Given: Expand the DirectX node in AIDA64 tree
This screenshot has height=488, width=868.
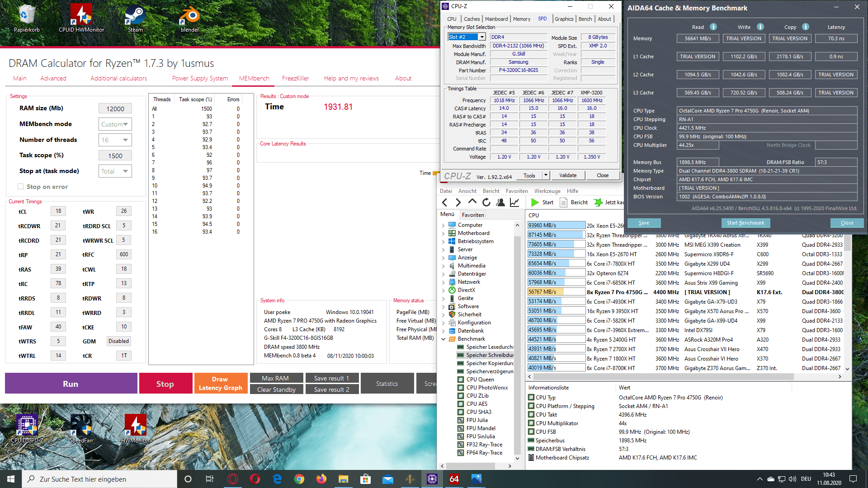Looking at the screenshot, I should [443, 290].
